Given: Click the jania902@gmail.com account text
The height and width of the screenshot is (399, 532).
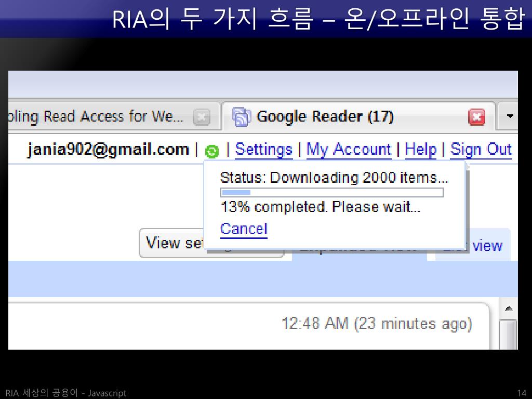Looking at the screenshot, I should coord(108,150).
